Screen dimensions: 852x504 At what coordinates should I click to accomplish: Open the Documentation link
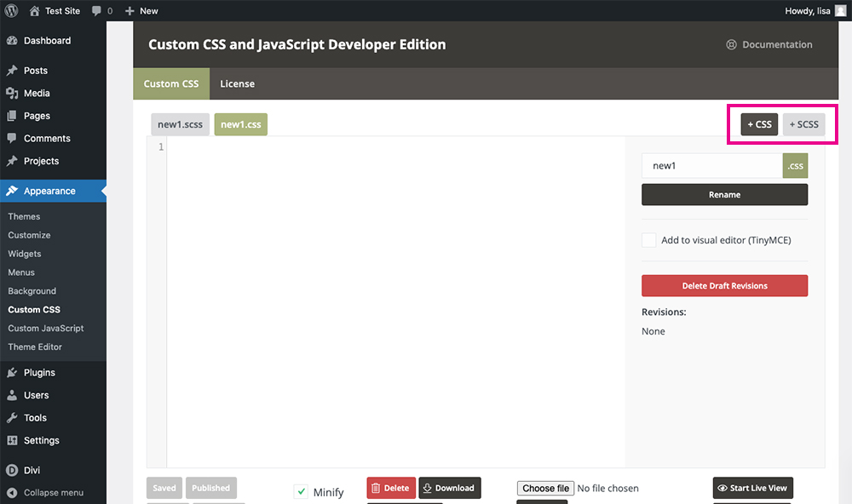coord(777,44)
